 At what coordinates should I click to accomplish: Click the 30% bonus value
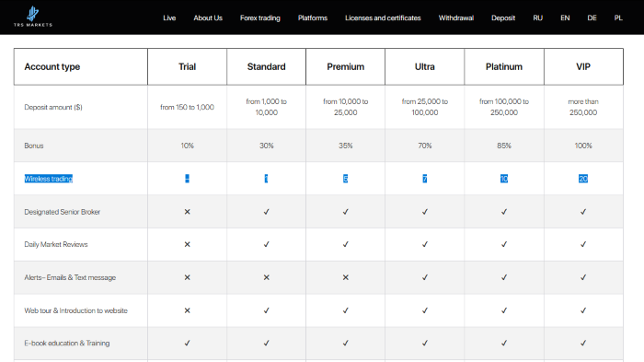tap(266, 146)
